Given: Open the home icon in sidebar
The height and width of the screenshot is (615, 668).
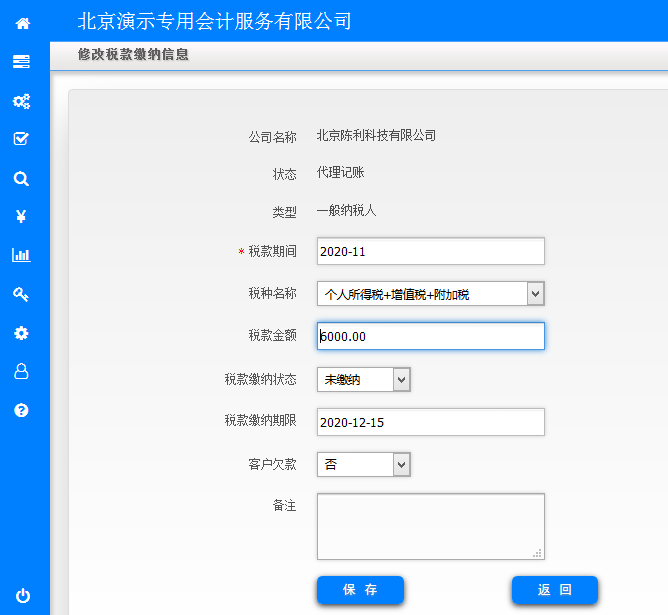Looking at the screenshot, I should point(23,23).
